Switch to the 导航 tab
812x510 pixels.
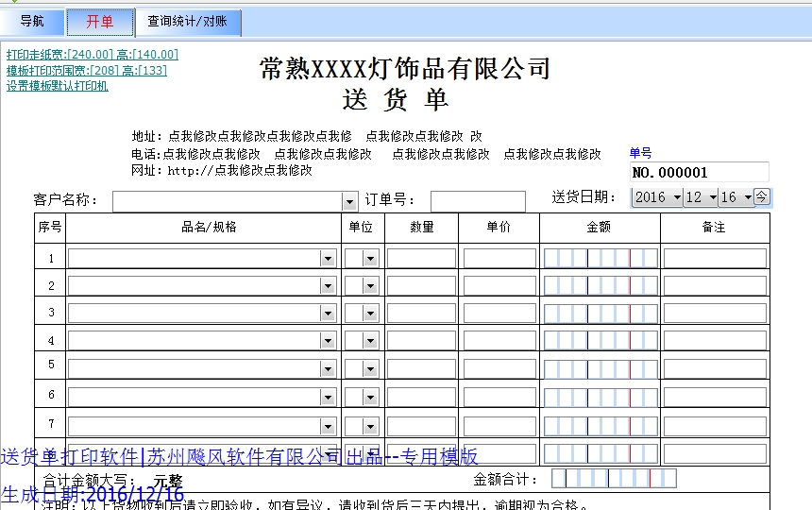pyautogui.click(x=32, y=22)
